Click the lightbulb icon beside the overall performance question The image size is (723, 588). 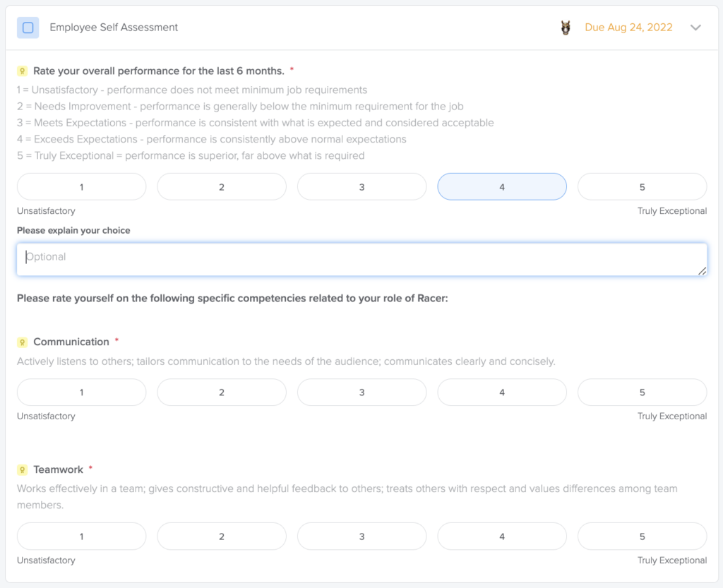21,71
